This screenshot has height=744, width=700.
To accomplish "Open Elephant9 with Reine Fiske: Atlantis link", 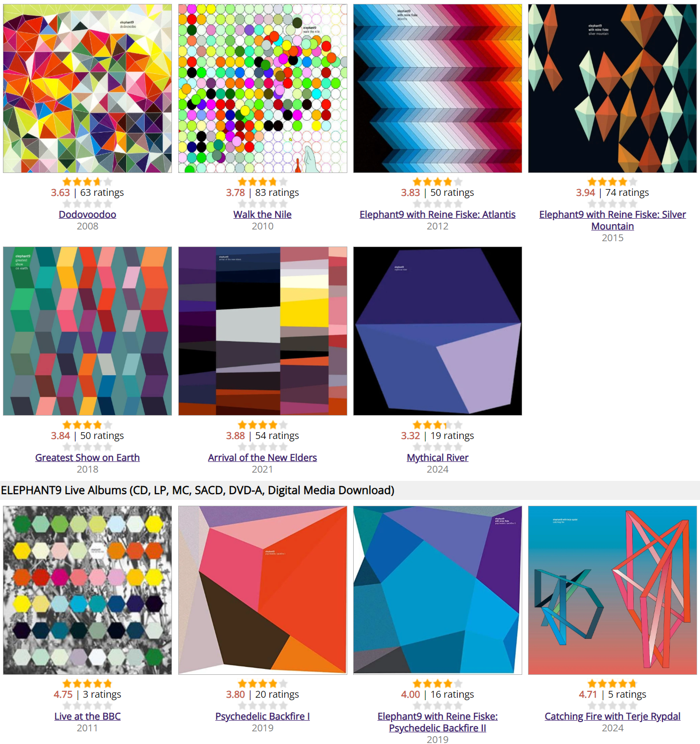I will (x=437, y=214).
